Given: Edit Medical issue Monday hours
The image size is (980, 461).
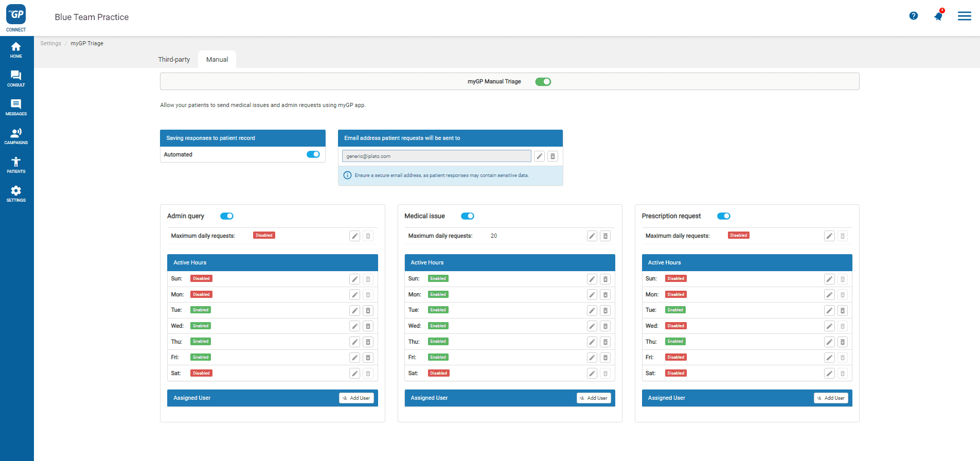Looking at the screenshot, I should click(x=592, y=295).
